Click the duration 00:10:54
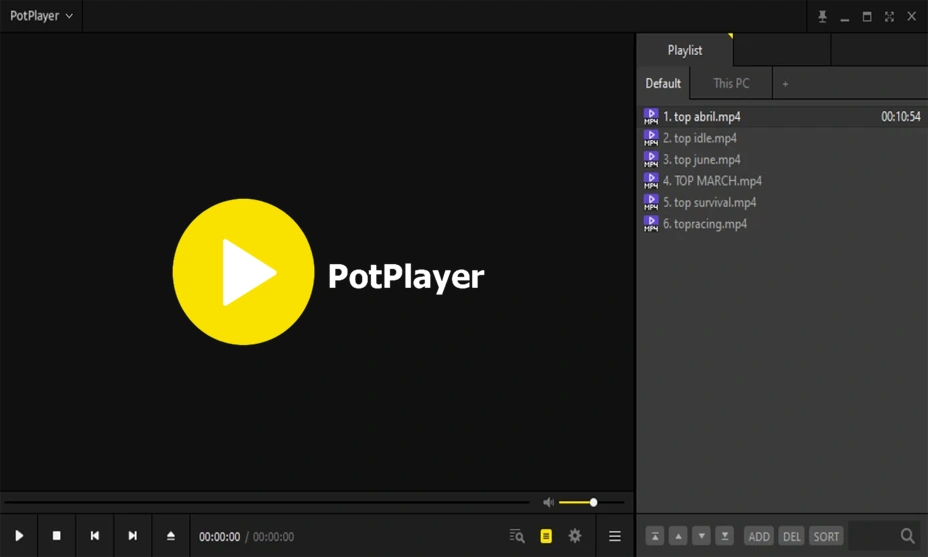 click(x=900, y=117)
